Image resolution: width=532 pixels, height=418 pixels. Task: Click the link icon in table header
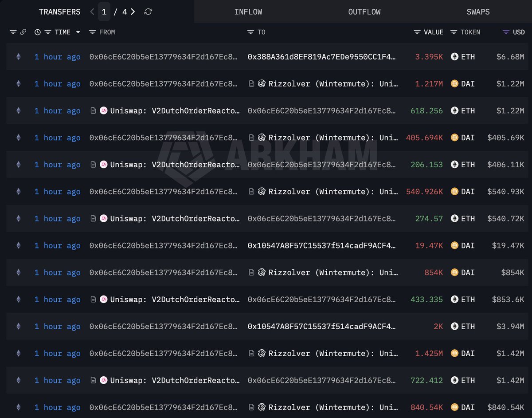(x=23, y=32)
